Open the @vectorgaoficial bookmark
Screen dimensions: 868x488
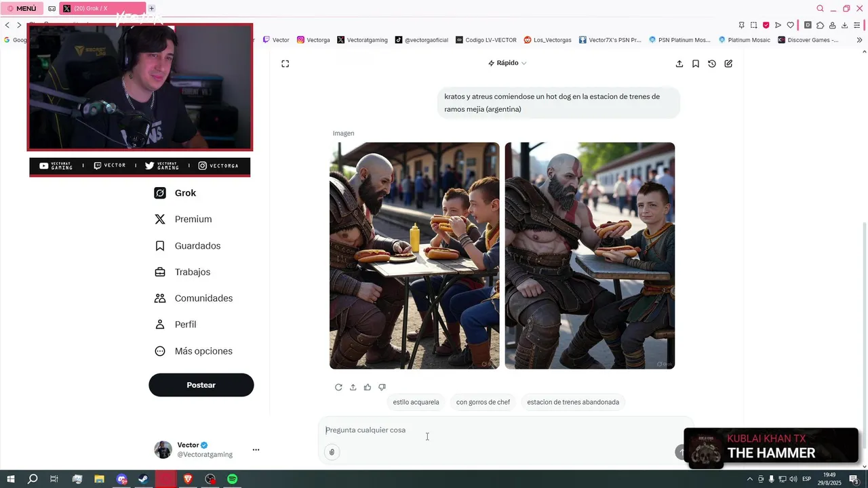pyautogui.click(x=422, y=40)
